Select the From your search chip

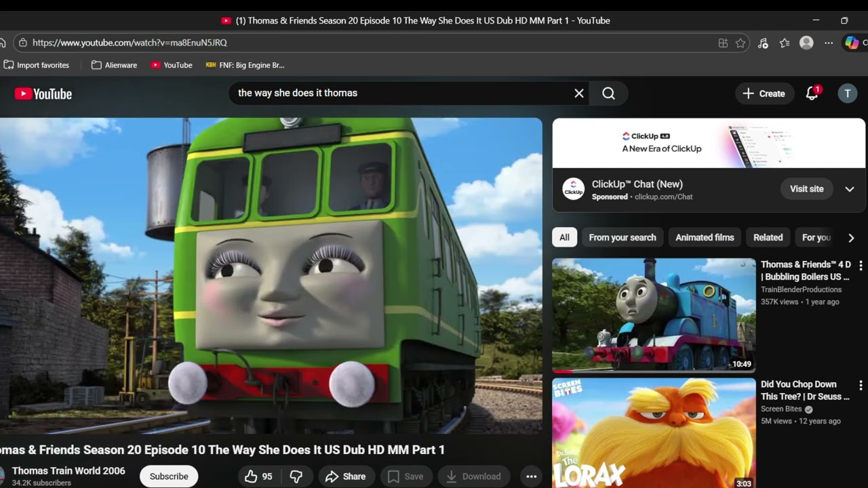623,237
